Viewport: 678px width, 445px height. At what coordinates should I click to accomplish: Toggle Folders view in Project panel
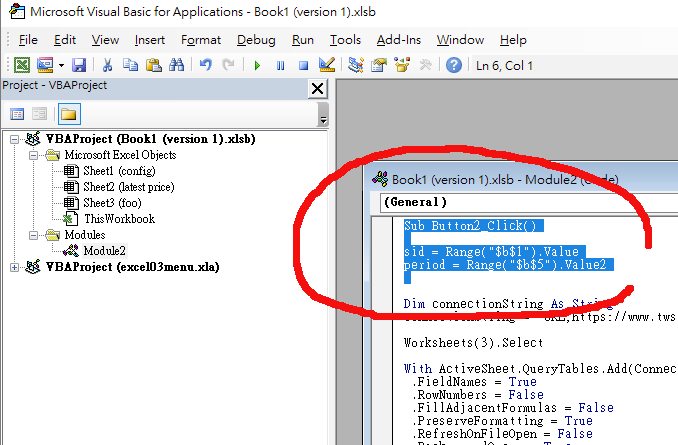[69, 114]
